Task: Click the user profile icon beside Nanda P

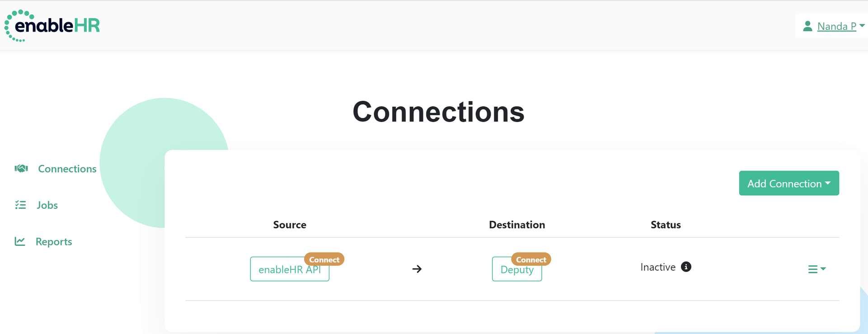Action: (808, 26)
